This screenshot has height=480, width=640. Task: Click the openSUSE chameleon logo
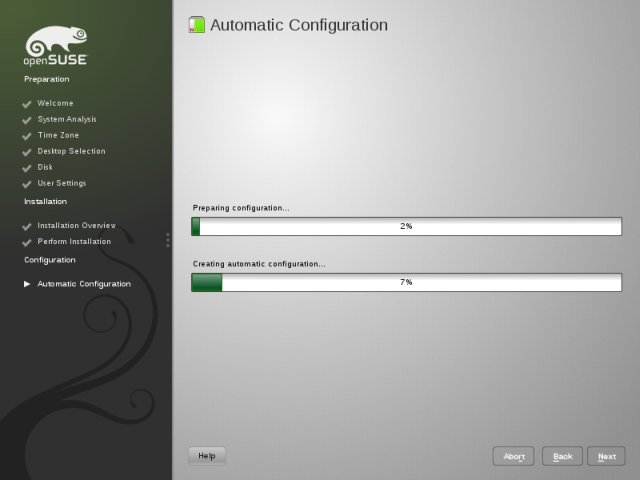56,45
